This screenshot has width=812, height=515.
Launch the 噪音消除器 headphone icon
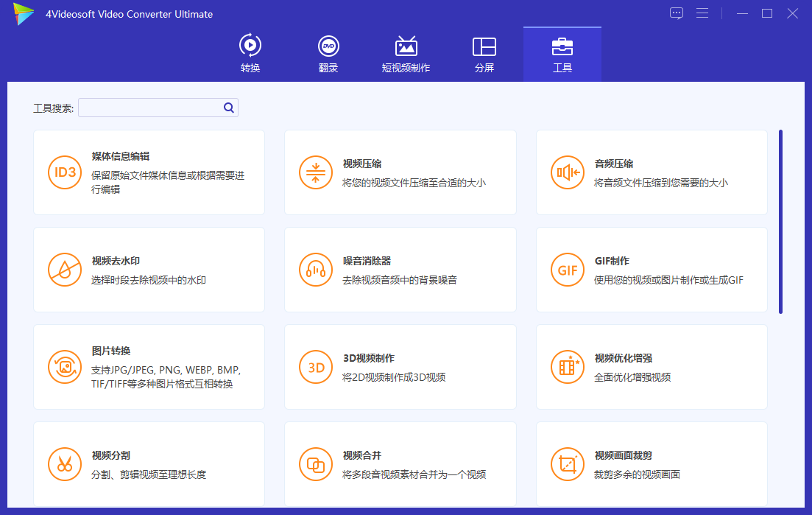pyautogui.click(x=316, y=270)
